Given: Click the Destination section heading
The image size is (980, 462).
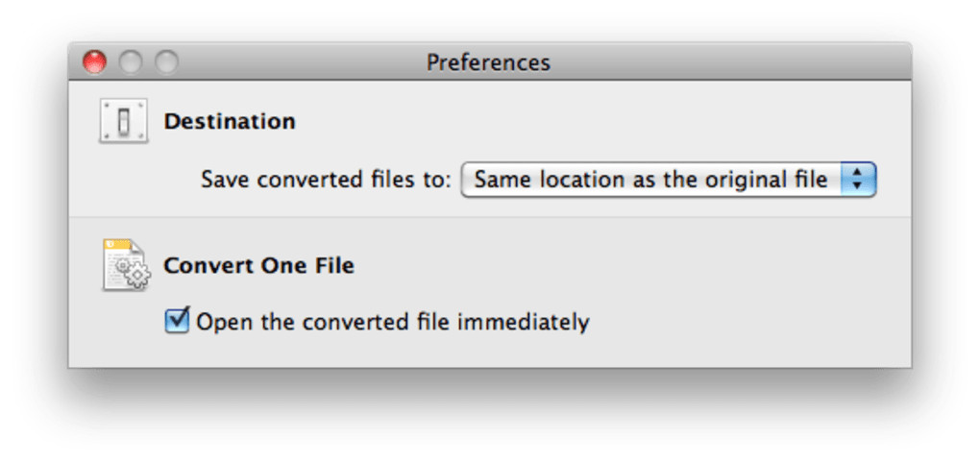Looking at the screenshot, I should pos(230,122).
